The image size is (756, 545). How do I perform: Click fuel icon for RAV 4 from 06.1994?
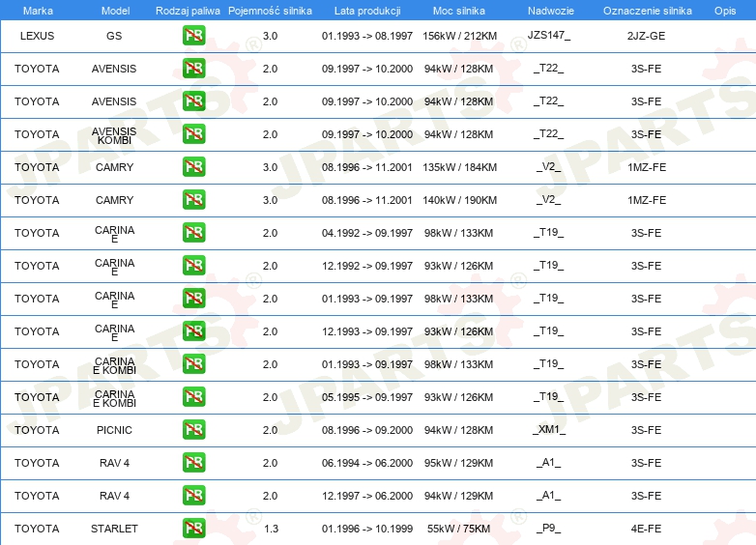pyautogui.click(x=193, y=462)
